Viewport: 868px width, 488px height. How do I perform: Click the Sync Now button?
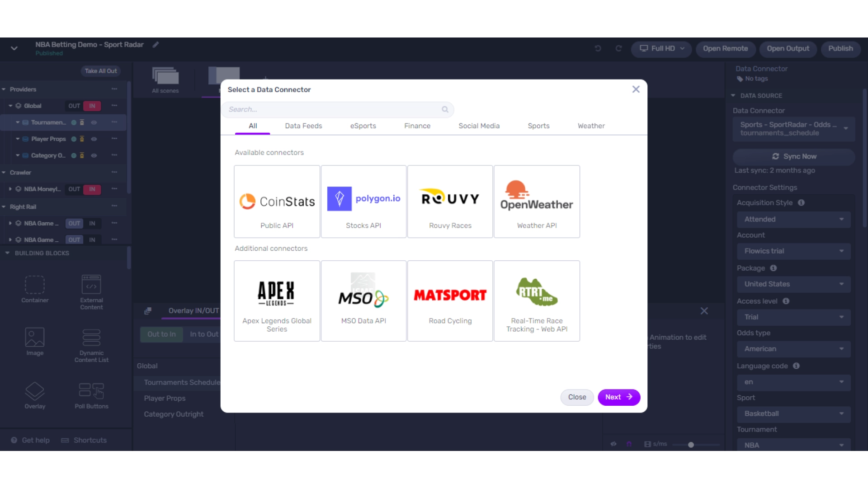click(794, 156)
